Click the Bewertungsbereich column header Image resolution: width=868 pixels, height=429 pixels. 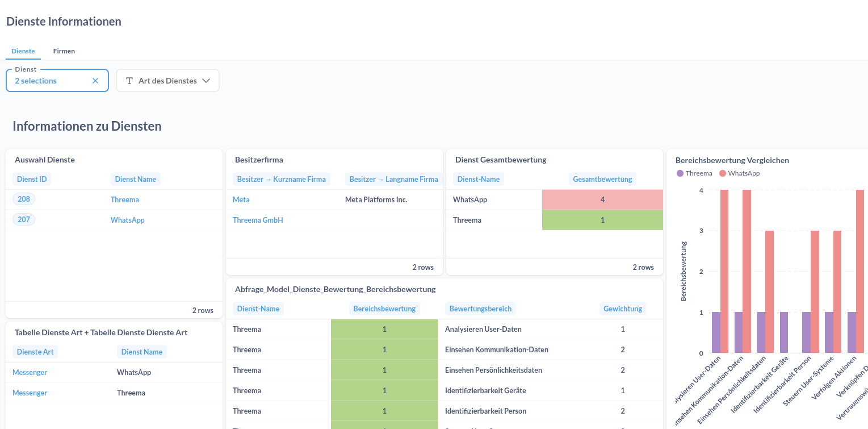(480, 309)
